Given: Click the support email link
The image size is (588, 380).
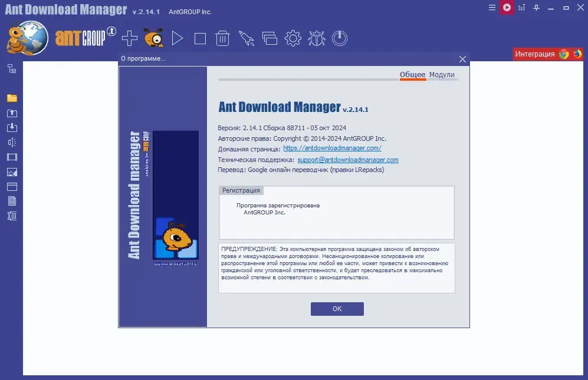Looking at the screenshot, I should click(x=348, y=160).
